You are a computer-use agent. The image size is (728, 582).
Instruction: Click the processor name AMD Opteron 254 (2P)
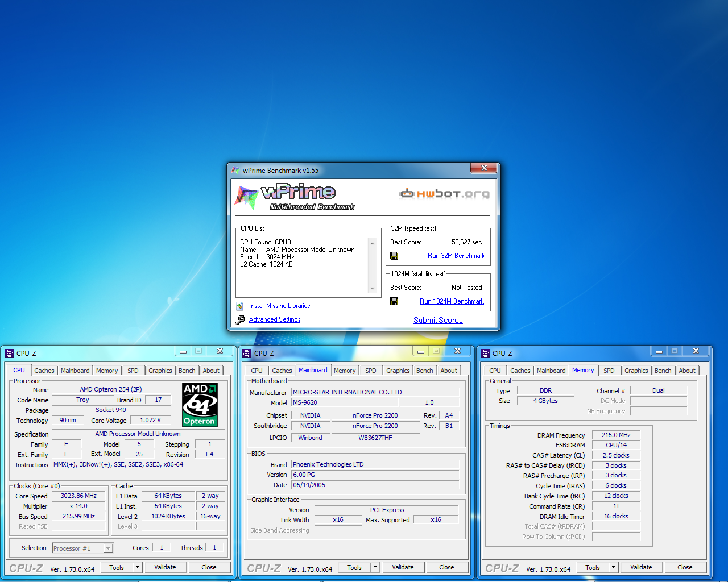111,389
